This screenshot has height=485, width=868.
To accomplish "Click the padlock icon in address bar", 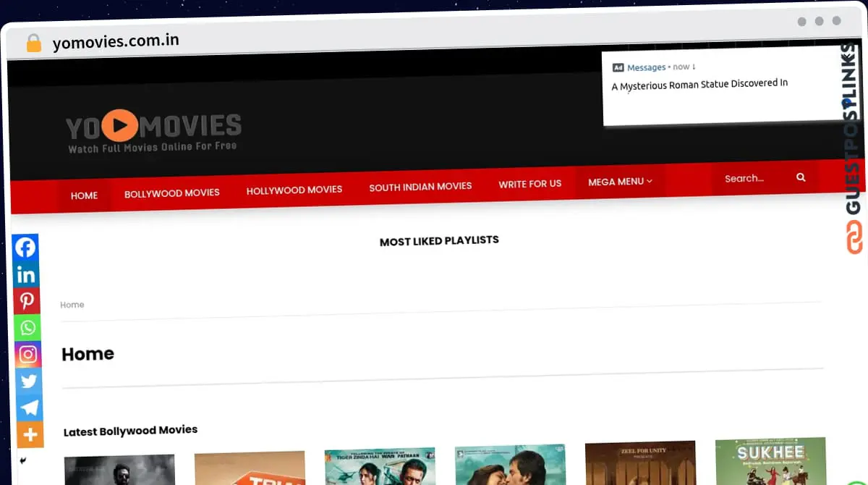I will pos(33,43).
